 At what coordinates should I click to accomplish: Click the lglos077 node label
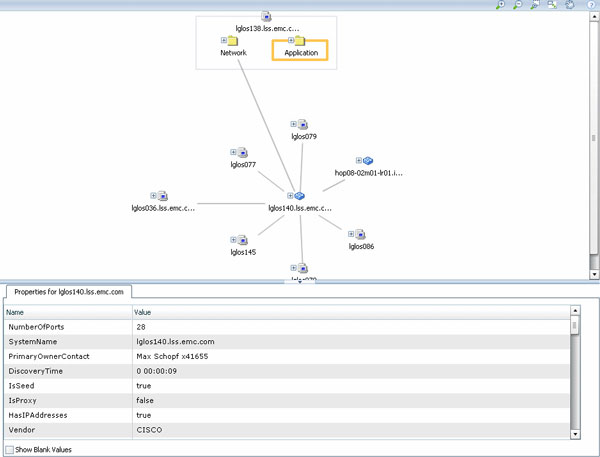pos(243,165)
